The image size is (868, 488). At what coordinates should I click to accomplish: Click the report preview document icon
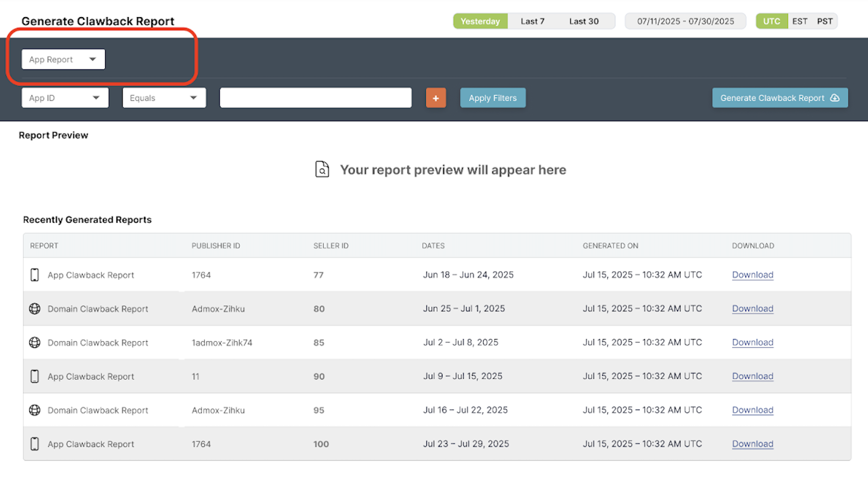click(x=322, y=169)
